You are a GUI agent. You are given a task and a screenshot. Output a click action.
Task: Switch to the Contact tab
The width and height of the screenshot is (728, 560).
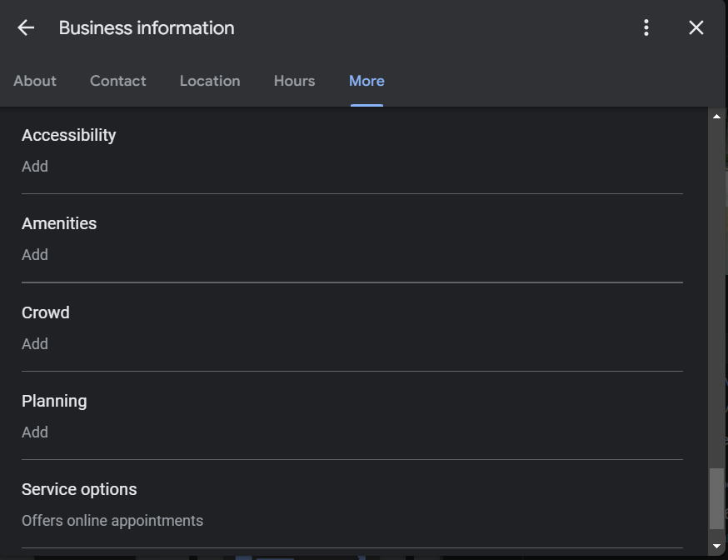coord(117,81)
